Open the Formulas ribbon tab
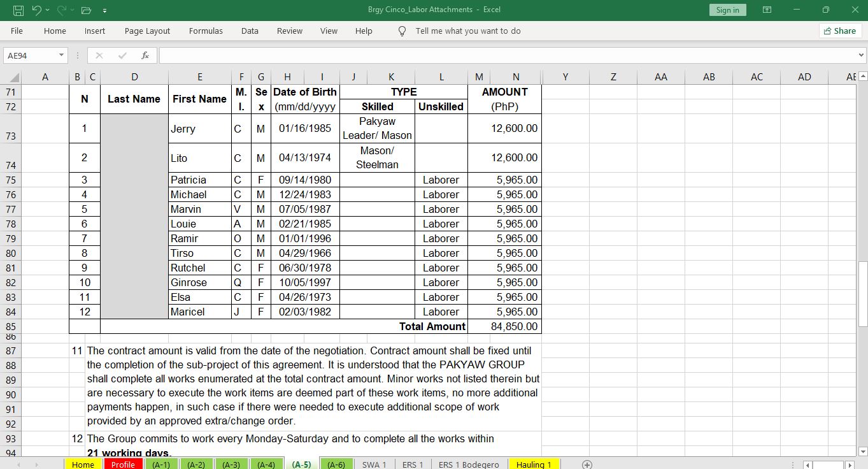The width and height of the screenshot is (868, 469). (x=206, y=31)
